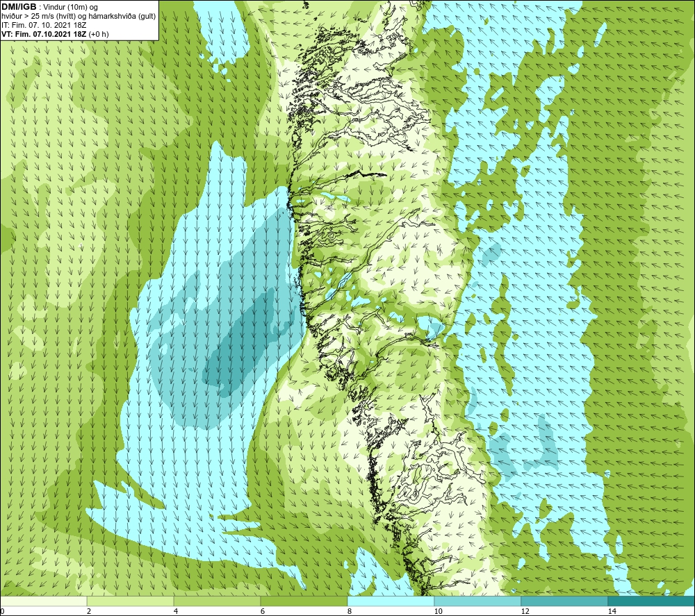Select the darkest teal swatch above 14
This screenshot has height=616, width=695.
click(x=652, y=601)
